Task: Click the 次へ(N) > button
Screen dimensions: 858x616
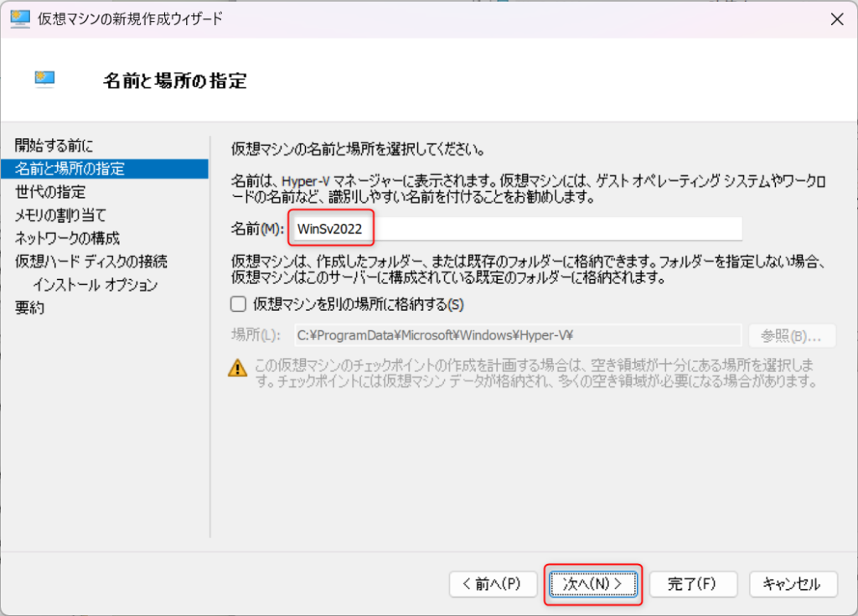Action: [x=593, y=584]
